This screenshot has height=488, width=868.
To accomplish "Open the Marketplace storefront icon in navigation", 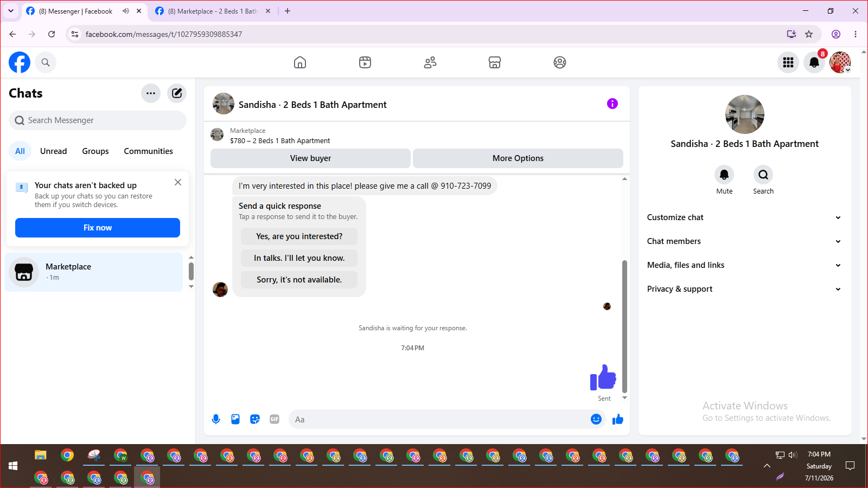I will click(x=495, y=62).
